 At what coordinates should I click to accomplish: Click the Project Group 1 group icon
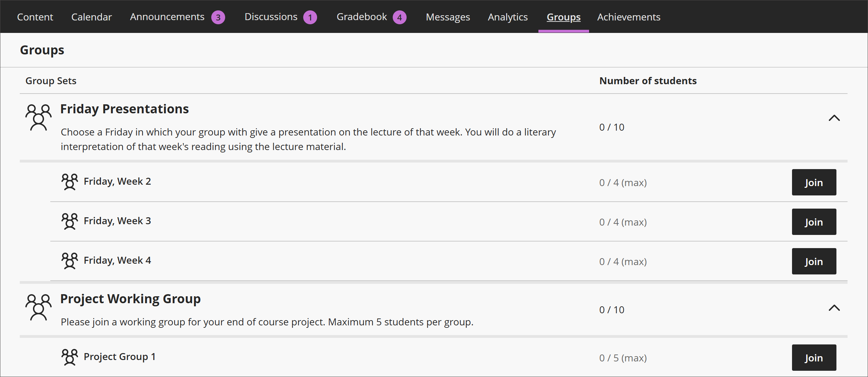70,357
